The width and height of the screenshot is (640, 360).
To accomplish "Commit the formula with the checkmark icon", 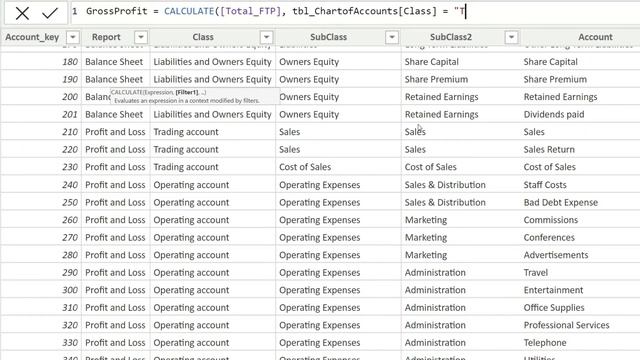I will (x=50, y=13).
